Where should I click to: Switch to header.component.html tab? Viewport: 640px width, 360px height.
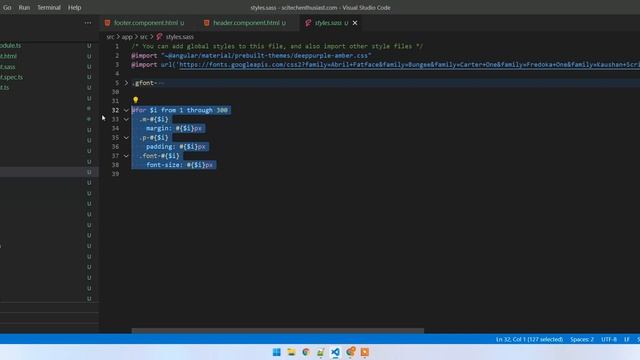point(249,23)
